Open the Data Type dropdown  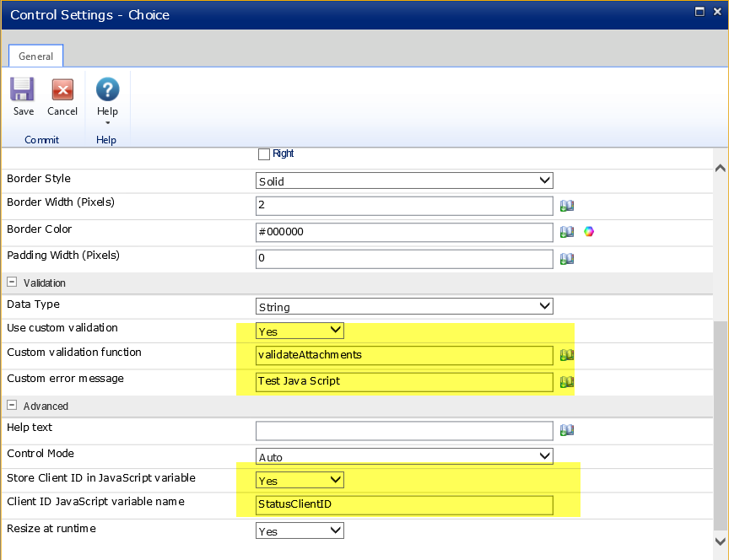point(544,304)
